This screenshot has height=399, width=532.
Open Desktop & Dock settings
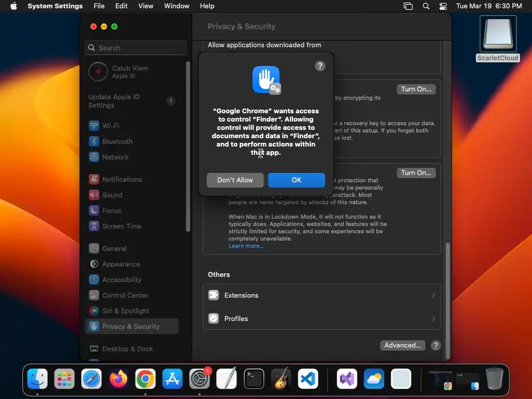point(132,349)
